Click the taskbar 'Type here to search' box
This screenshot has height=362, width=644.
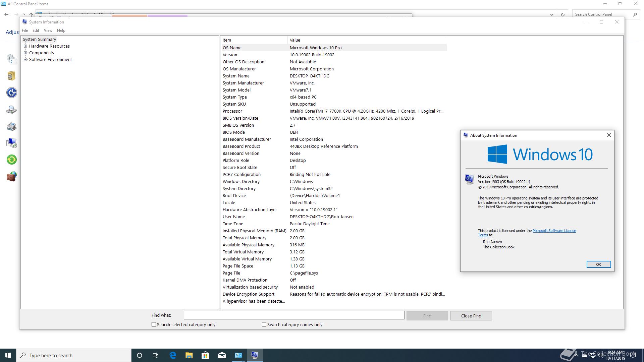74,355
